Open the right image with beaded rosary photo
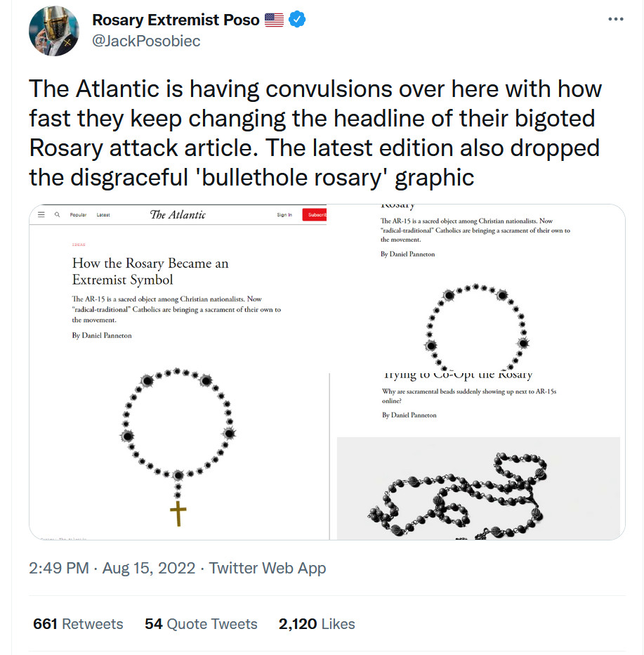 pos(478,488)
